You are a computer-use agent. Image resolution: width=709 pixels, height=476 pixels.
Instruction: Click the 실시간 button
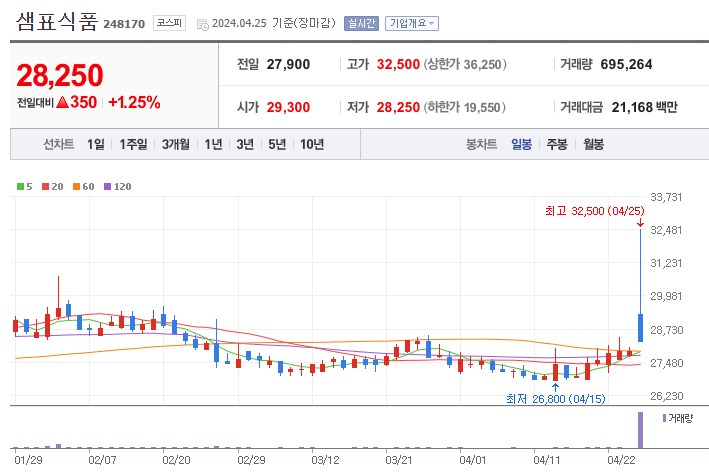(361, 23)
